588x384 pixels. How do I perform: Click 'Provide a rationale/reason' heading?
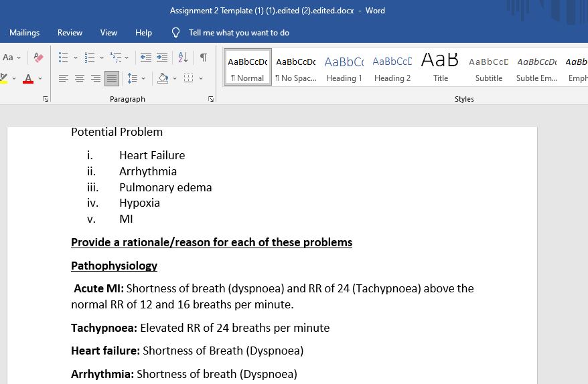coord(212,242)
